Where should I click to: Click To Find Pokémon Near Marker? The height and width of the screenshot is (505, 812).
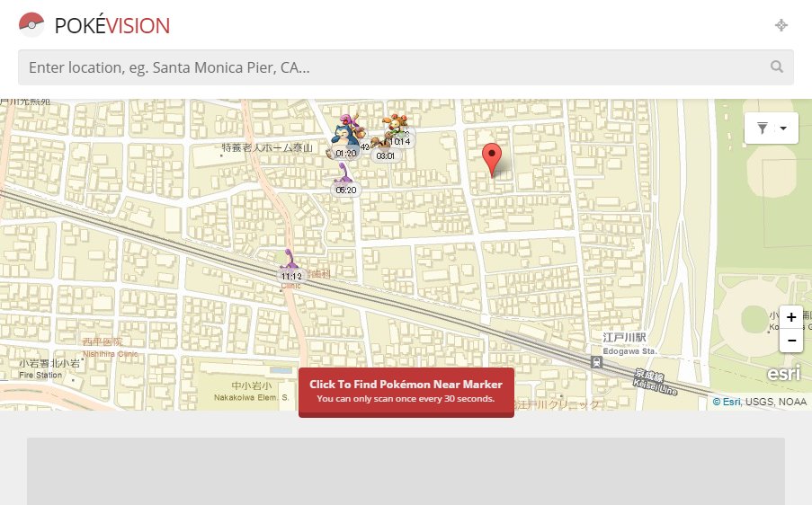coord(406,392)
